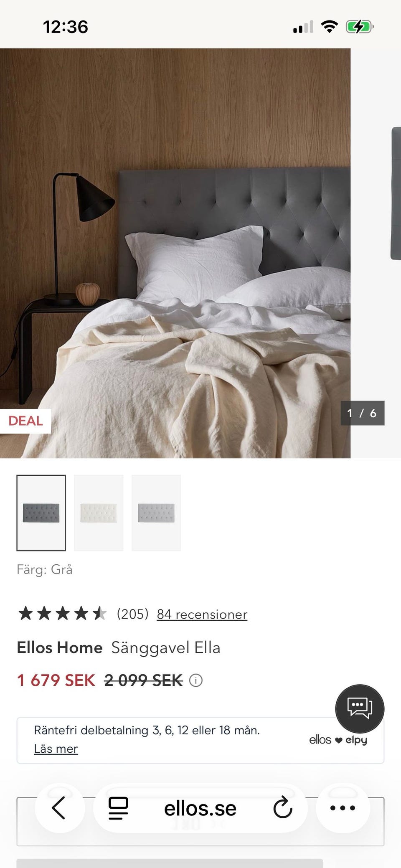Open the page reader menu icon
Viewport: 401px width, 868px height.
118,808
